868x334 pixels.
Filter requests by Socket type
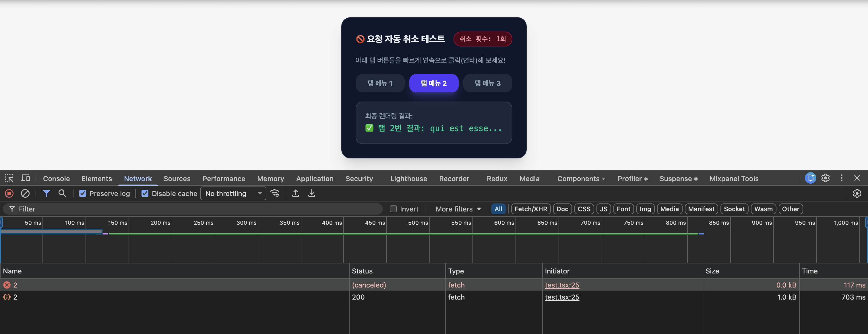point(734,209)
